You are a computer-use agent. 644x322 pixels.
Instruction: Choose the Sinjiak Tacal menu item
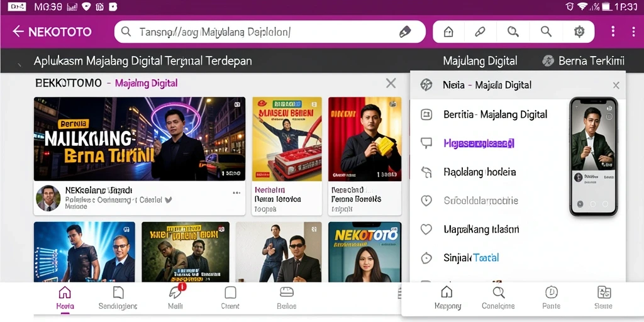(470, 258)
